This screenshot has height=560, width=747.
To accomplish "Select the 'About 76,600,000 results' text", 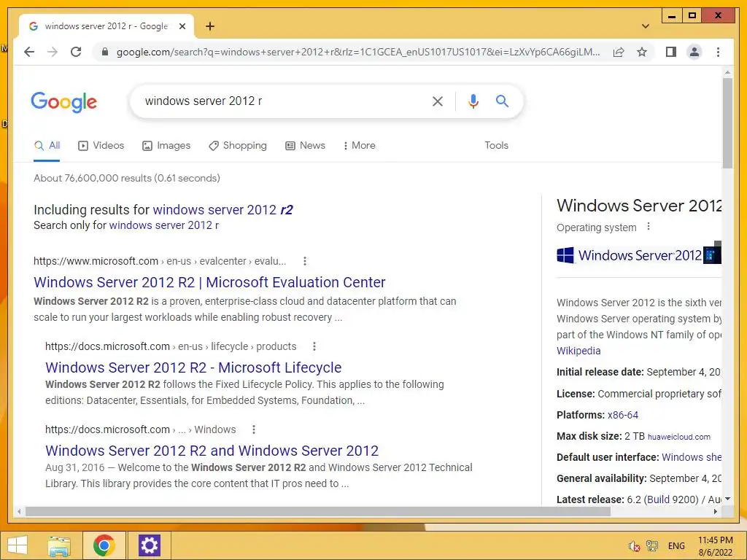I will click(127, 178).
